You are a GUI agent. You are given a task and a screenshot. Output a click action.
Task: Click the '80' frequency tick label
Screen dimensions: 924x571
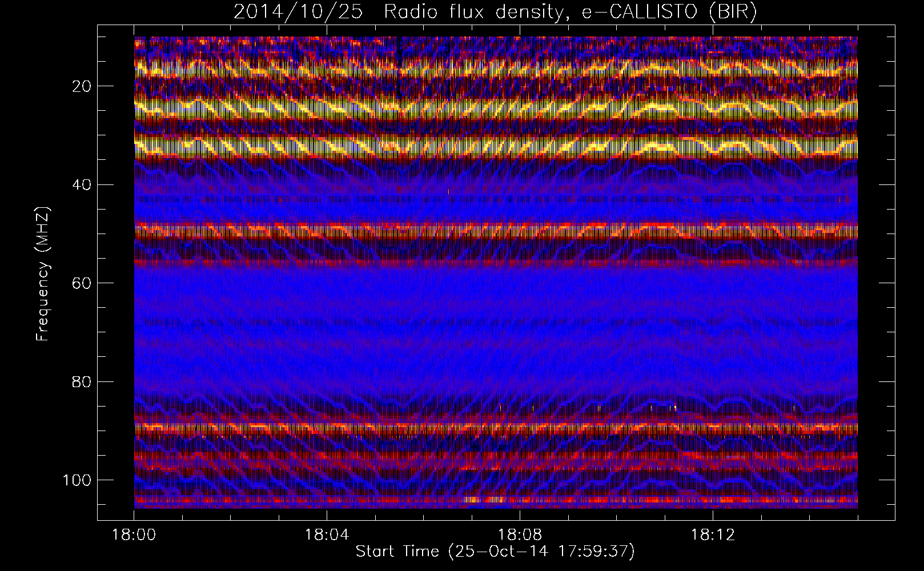click(x=82, y=381)
